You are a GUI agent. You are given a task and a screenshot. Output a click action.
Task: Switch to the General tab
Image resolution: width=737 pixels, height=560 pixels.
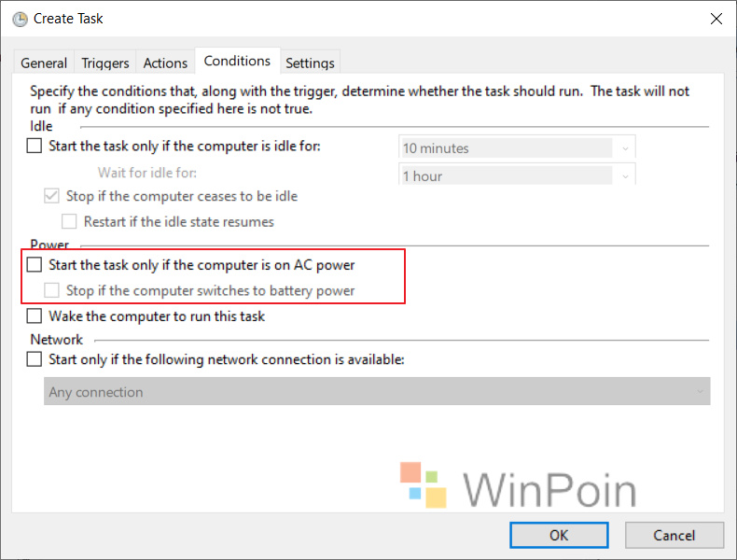coord(44,63)
